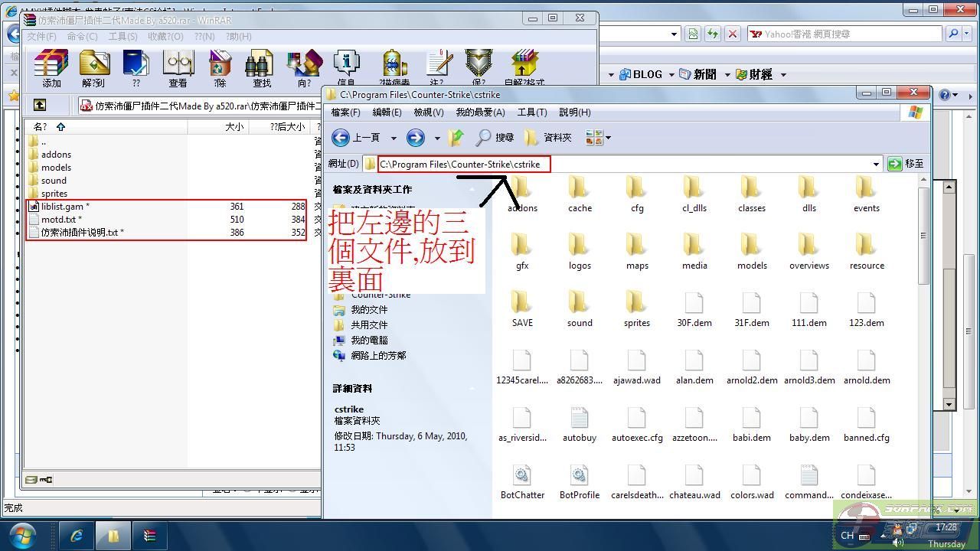Click the WinRAR Comment icon
980x551 pixels.
439,64
